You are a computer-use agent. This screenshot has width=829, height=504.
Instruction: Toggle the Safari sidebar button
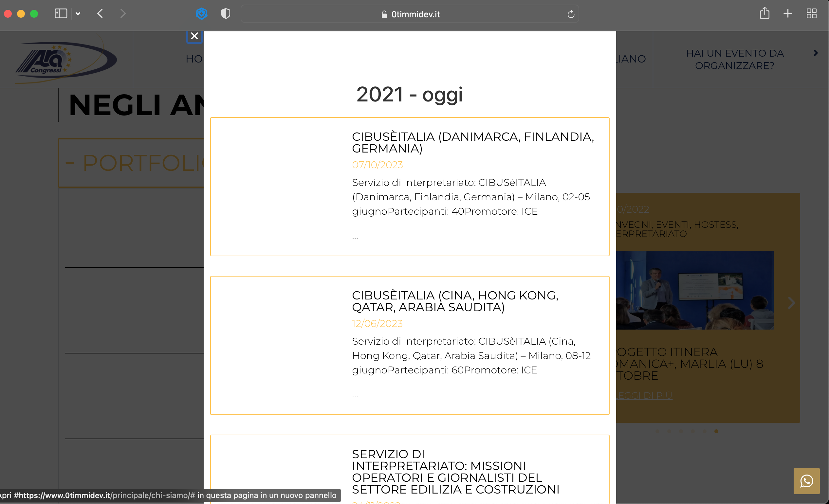[61, 13]
